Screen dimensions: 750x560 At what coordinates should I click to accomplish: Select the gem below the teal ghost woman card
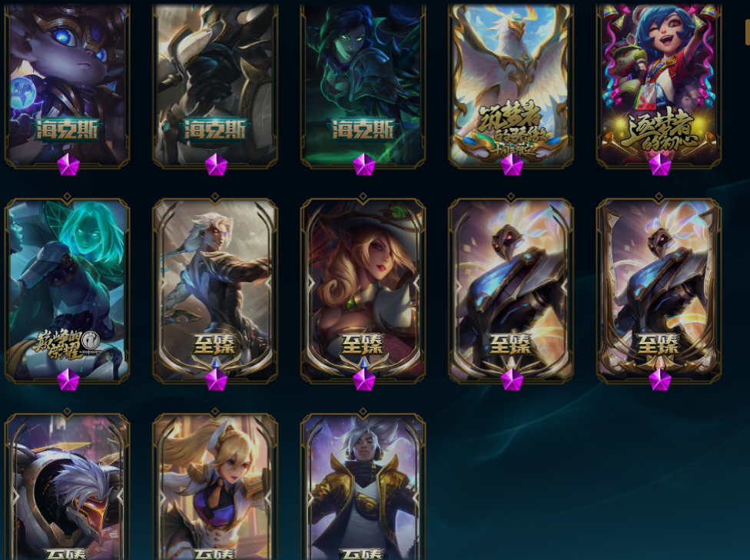click(68, 379)
